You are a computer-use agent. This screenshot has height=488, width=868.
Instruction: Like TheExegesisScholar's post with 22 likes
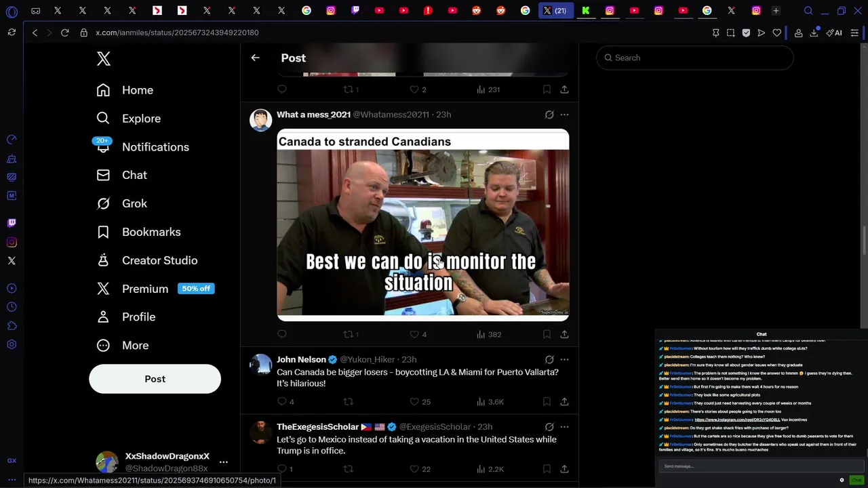[x=420, y=469]
